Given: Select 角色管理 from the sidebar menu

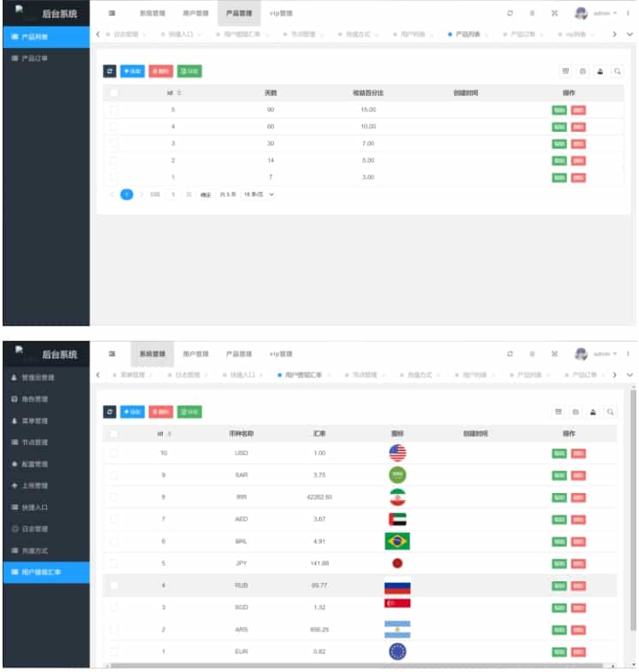Looking at the screenshot, I should tap(35, 399).
